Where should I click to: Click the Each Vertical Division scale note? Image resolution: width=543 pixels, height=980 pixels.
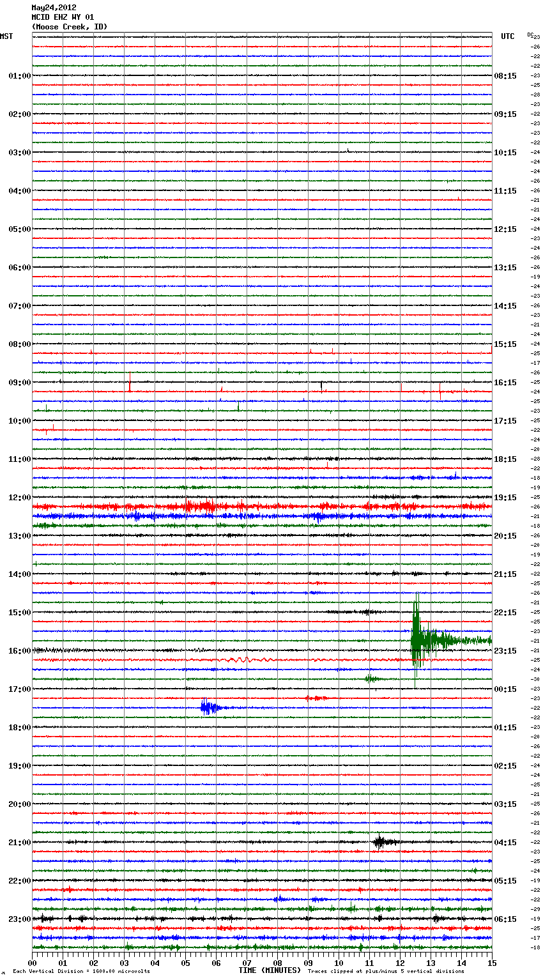[81, 972]
